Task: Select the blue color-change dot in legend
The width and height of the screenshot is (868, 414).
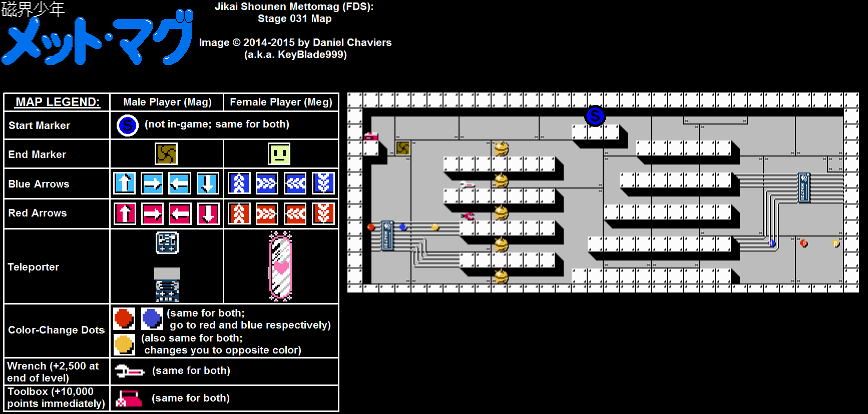Action: [152, 318]
